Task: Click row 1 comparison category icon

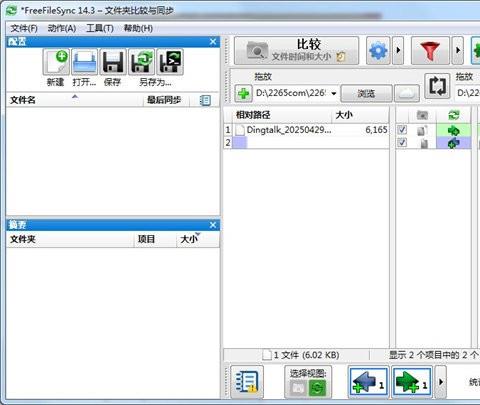Action: coord(422,130)
